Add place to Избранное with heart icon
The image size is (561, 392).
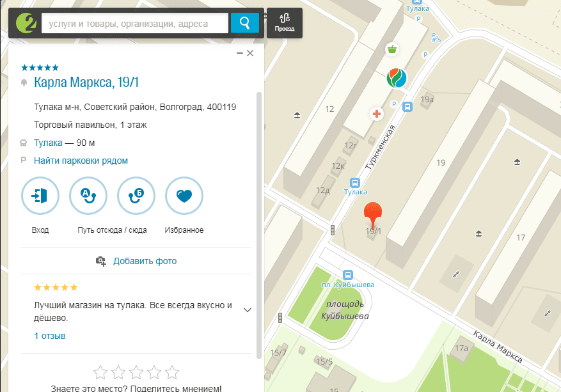click(184, 196)
